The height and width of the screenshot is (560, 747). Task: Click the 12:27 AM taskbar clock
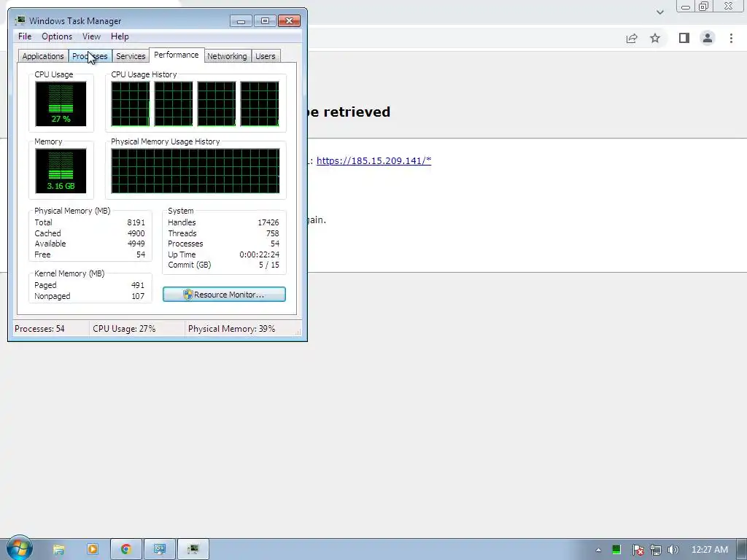click(709, 550)
